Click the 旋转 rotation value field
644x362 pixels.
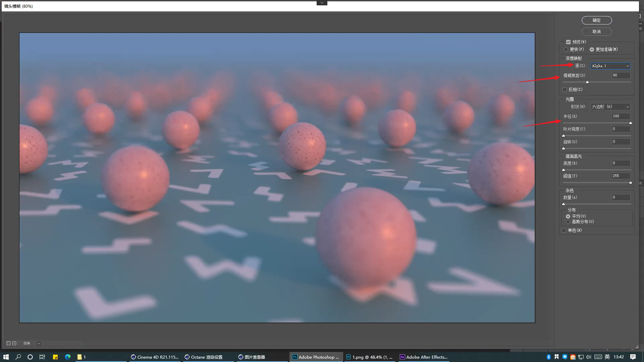coord(621,142)
